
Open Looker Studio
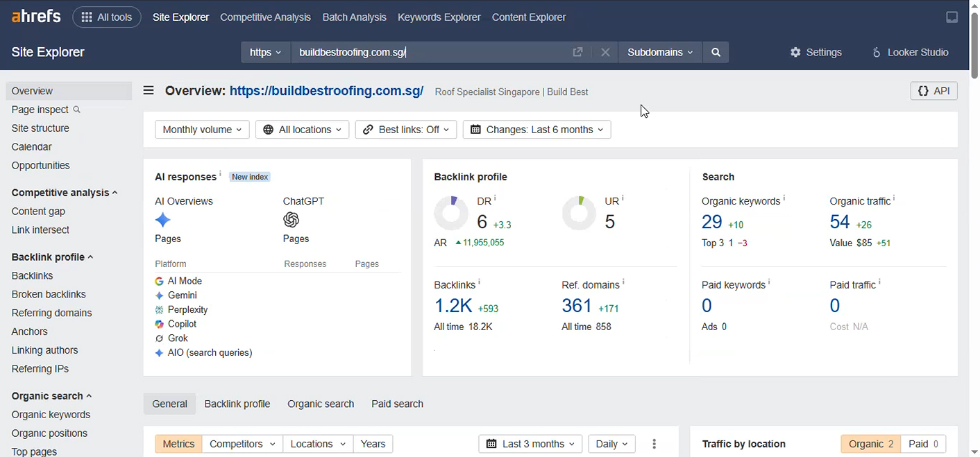click(910, 52)
